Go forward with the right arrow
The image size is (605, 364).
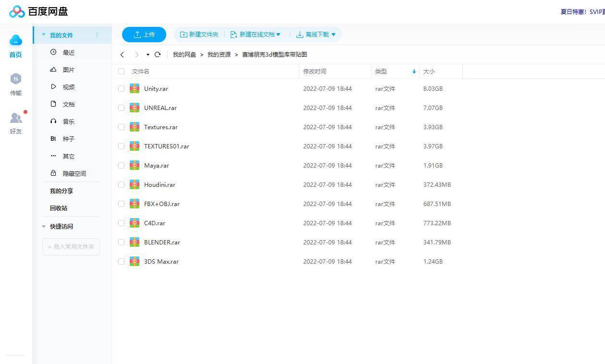(x=137, y=55)
